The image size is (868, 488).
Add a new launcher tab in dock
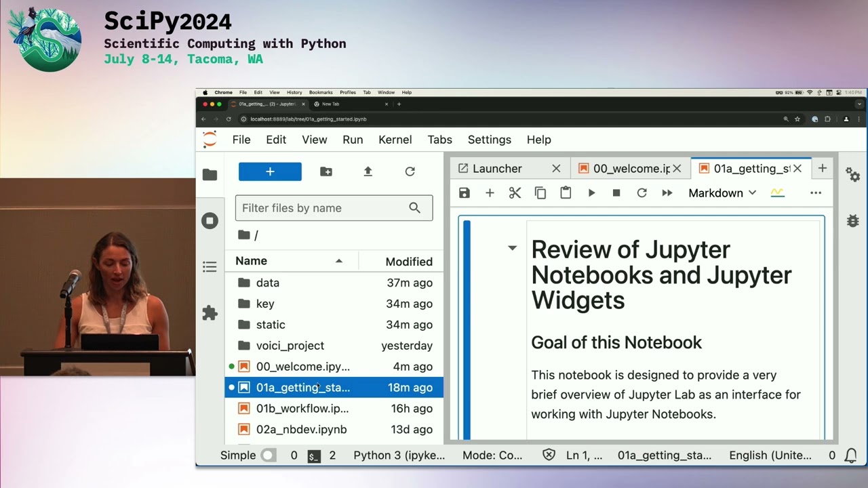[x=822, y=168]
